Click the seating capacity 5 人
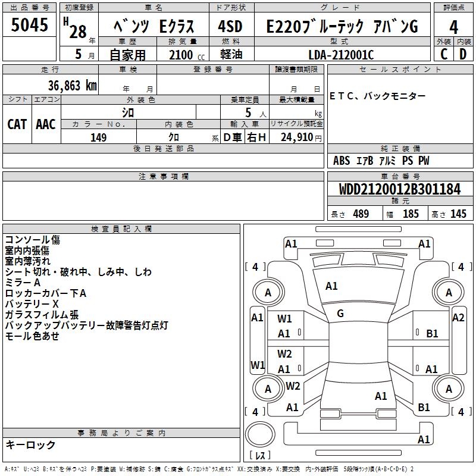The image size is (476, 476). coord(255,113)
